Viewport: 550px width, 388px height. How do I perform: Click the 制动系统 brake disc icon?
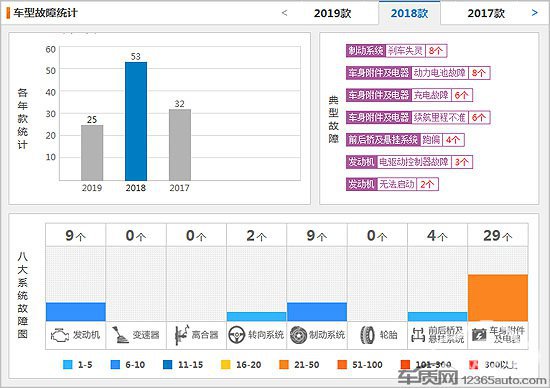(x=299, y=335)
